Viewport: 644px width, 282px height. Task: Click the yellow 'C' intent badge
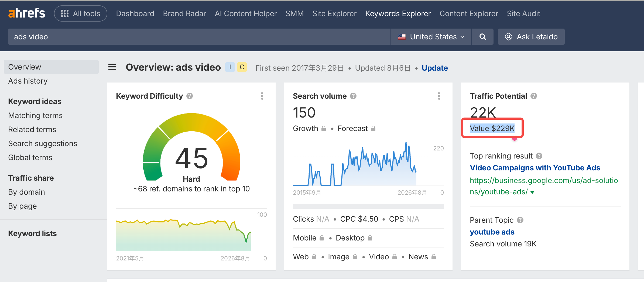[x=242, y=67]
